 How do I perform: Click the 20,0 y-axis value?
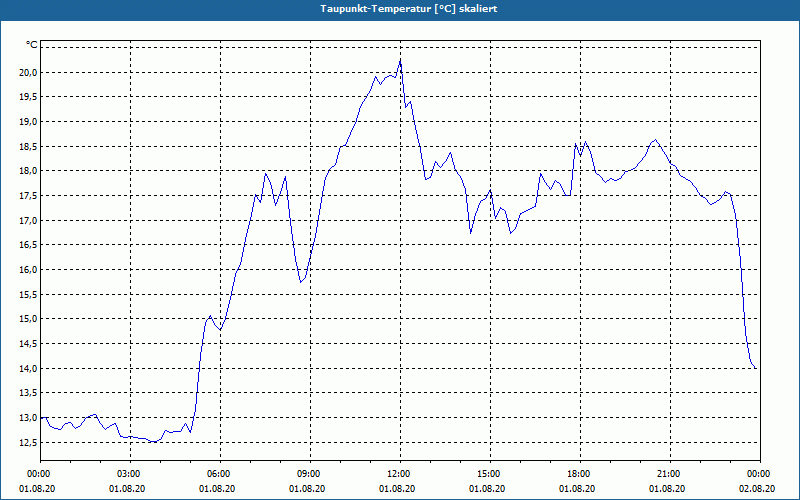(x=29, y=72)
